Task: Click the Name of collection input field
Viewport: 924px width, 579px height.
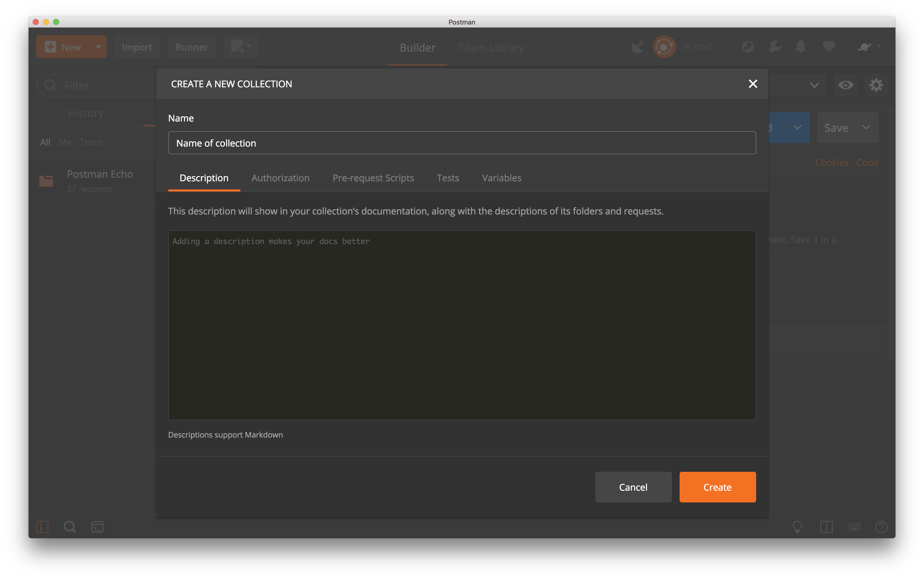Action: point(462,143)
